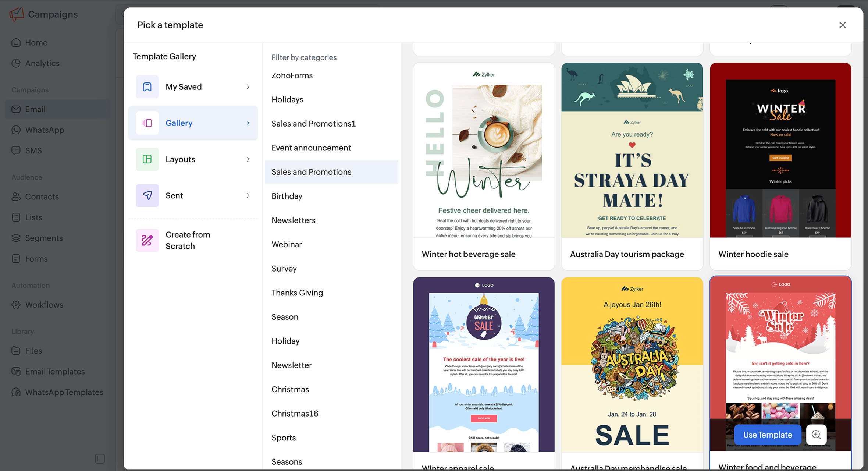
Task: Click the Gallery carousel icon
Action: 147,123
